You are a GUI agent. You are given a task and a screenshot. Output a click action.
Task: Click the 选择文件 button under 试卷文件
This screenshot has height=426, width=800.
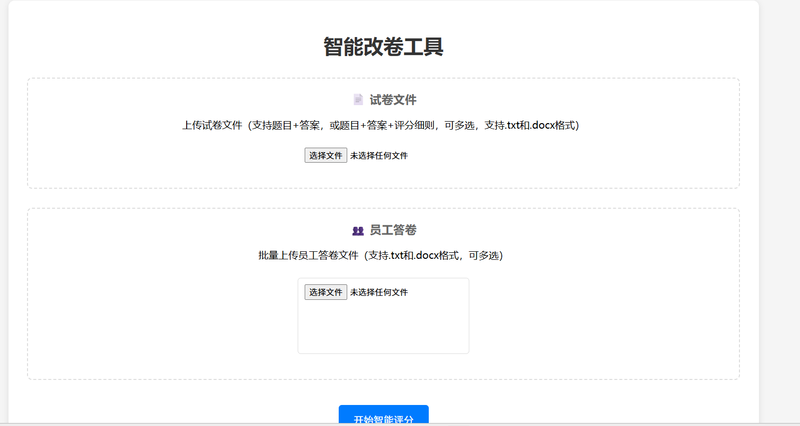(x=326, y=156)
